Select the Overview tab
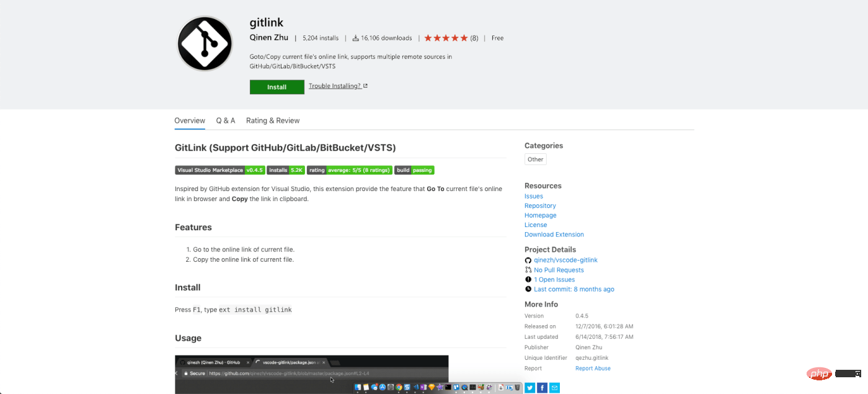868x394 pixels. (190, 120)
